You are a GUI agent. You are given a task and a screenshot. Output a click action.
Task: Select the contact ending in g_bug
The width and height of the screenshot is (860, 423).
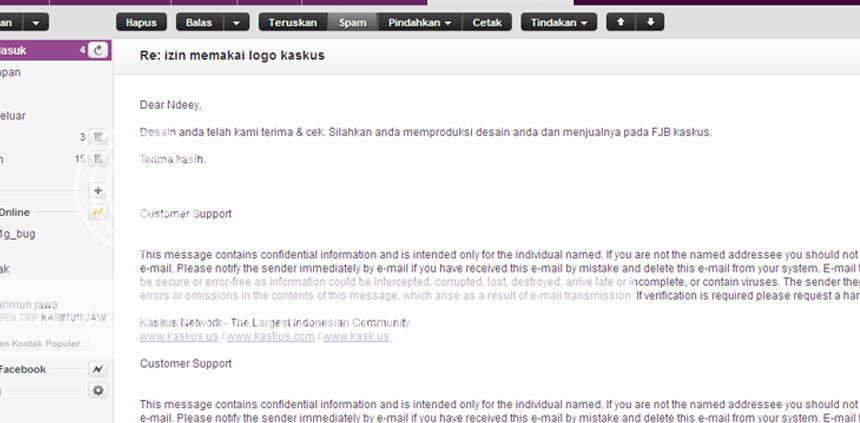18,234
